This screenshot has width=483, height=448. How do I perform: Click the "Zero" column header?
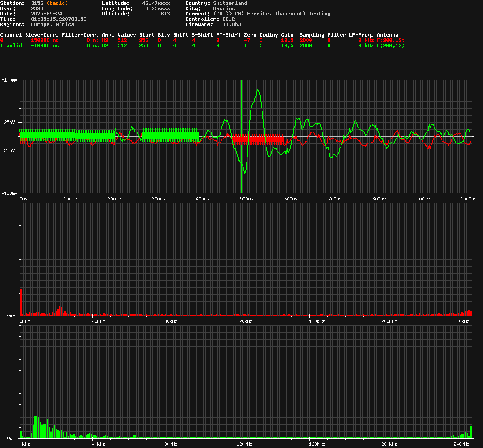tap(250, 35)
